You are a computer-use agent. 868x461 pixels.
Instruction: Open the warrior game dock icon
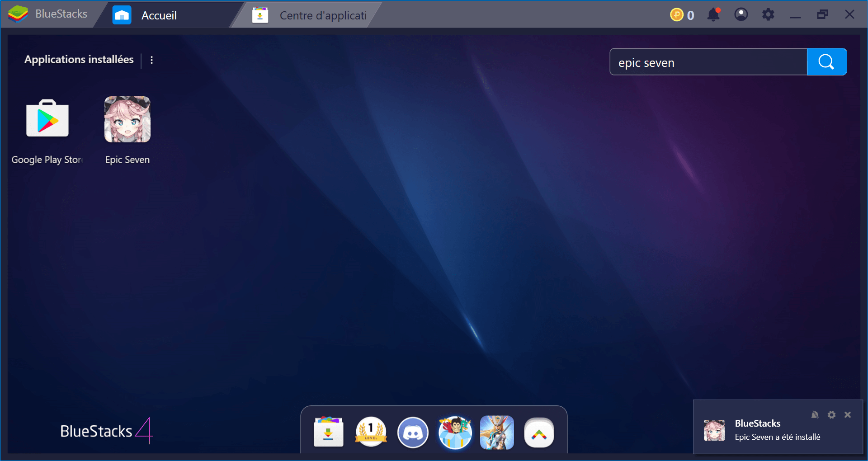point(497,433)
